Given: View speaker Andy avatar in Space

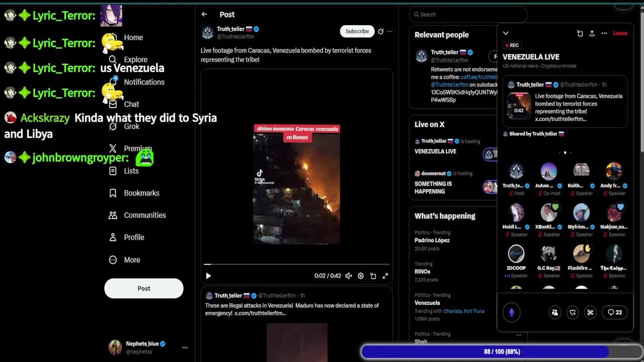Looking at the screenshot, I should click(614, 171).
